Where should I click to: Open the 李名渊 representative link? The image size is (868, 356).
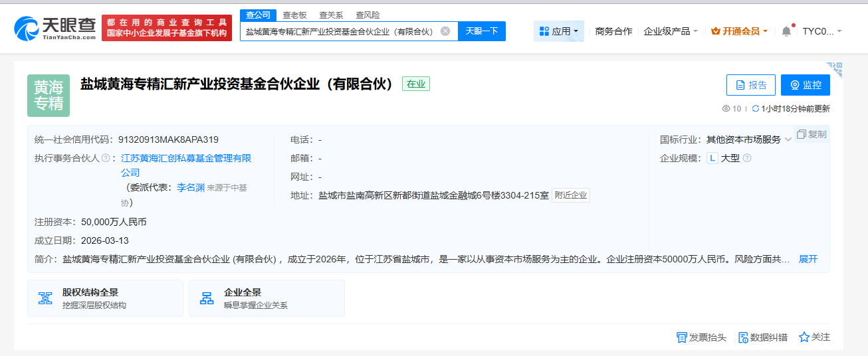[190, 187]
